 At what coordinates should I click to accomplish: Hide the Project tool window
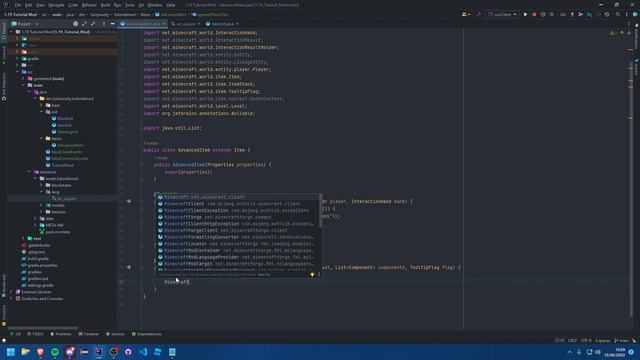(113, 24)
